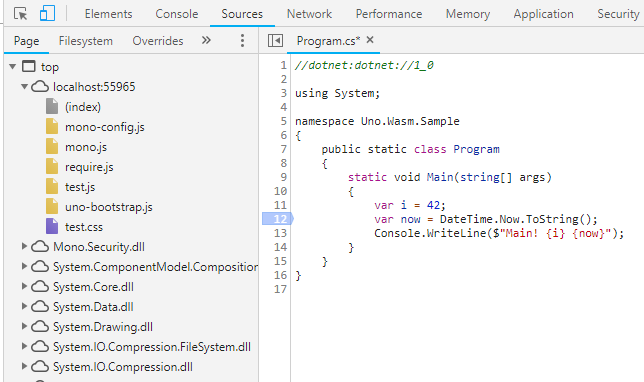Set a breakpoint on line number 13

click(280, 233)
